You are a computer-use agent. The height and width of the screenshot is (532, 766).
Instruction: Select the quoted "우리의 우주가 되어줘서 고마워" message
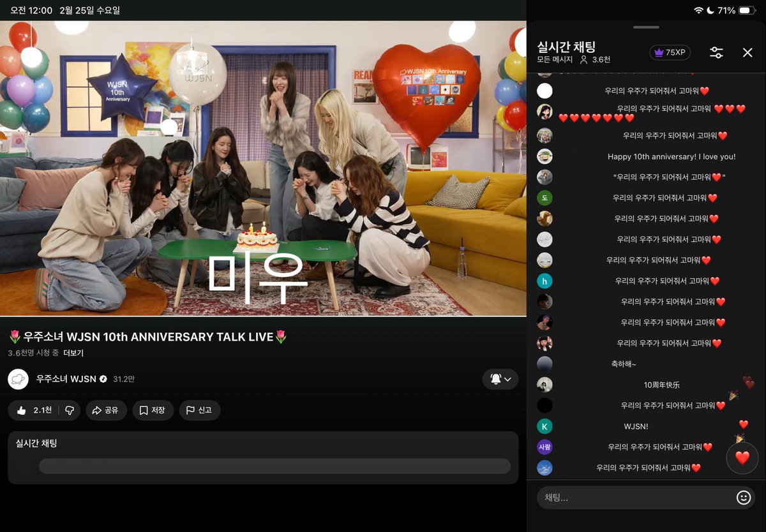(669, 177)
